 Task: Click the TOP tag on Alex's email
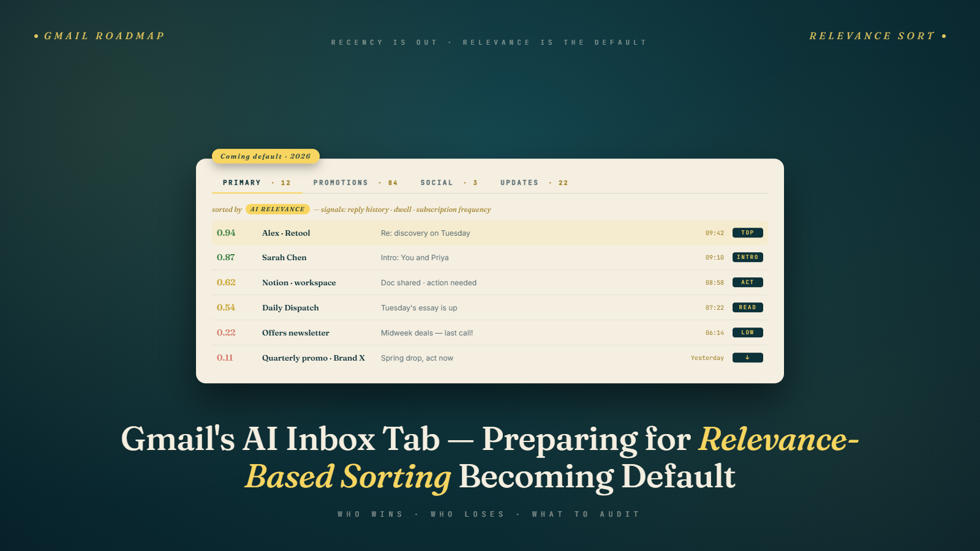pos(747,233)
